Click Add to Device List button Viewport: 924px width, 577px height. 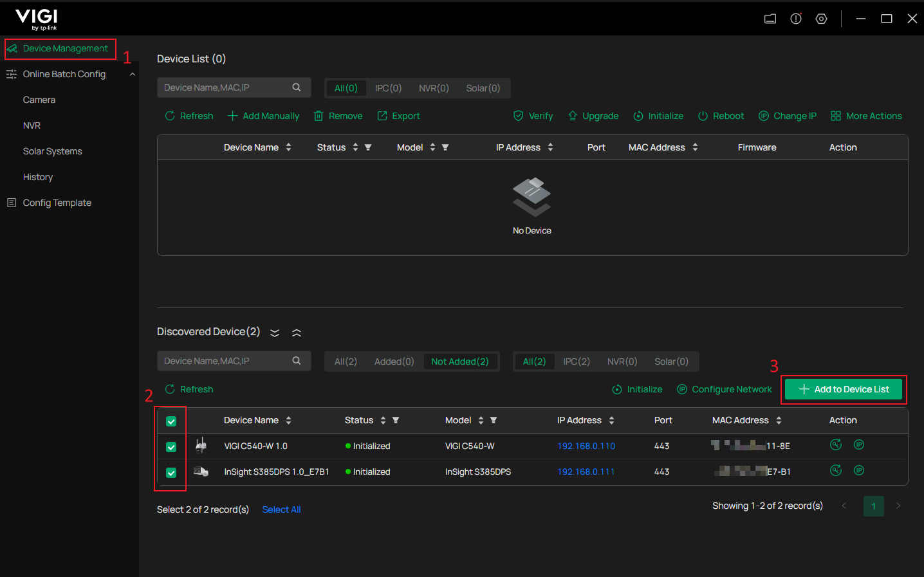[844, 389]
